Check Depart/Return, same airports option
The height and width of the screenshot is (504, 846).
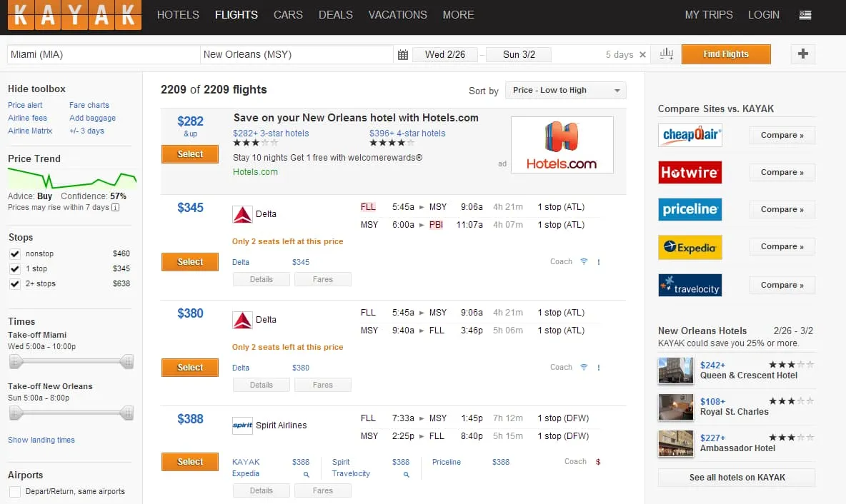(15, 491)
